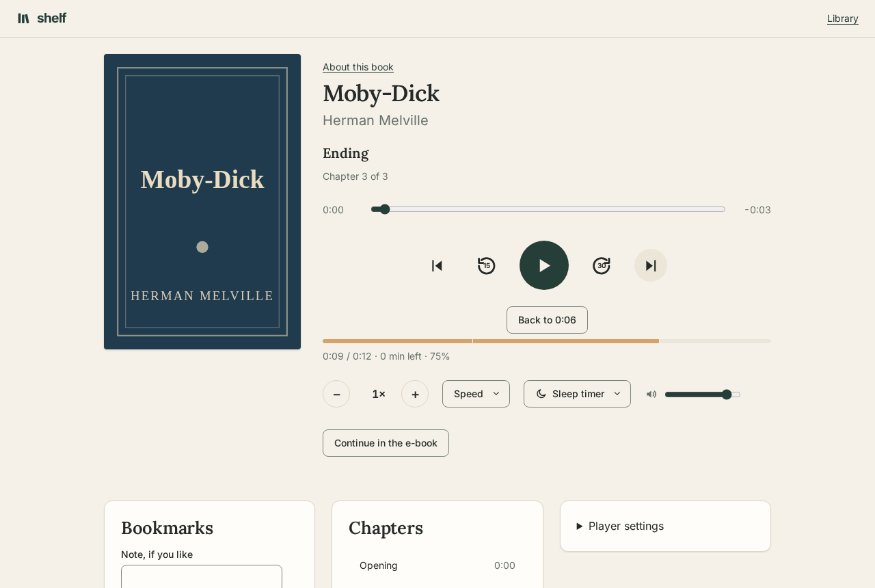Decrease playback speed with minus button

[x=336, y=394]
